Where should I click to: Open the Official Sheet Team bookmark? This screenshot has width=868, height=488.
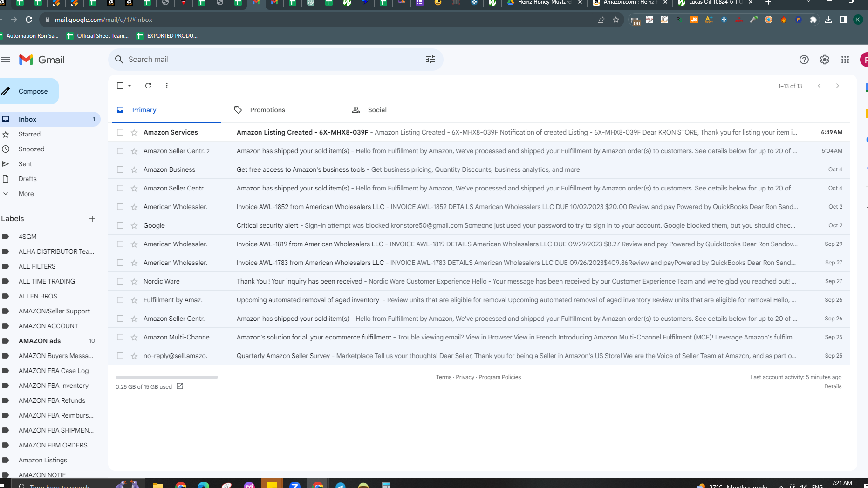[98, 36]
